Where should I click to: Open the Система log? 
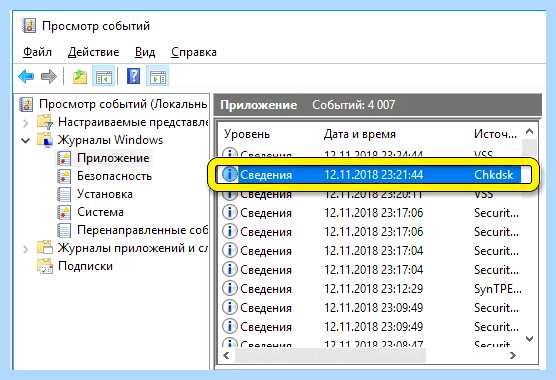100,212
